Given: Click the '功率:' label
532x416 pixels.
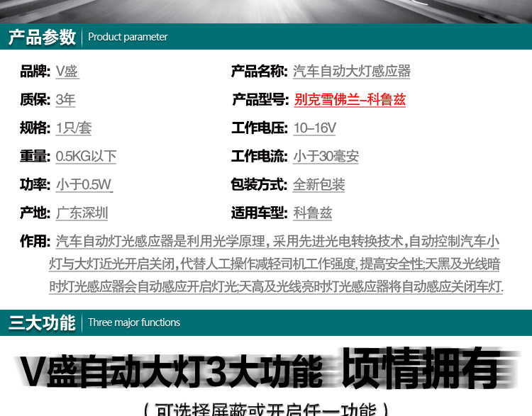Looking at the screenshot, I should tap(35, 185).
